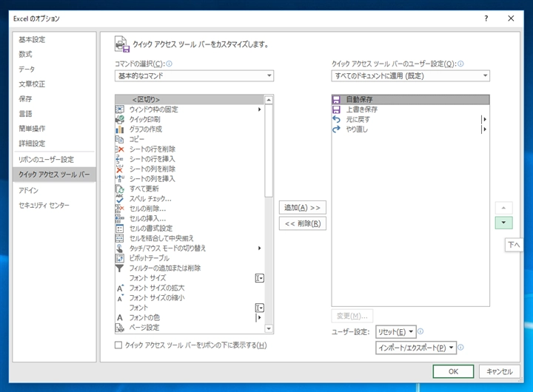Viewport: 533px width, 392px height.
Task: Click the セルの書式設定 icon
Action: pyautogui.click(x=120, y=229)
